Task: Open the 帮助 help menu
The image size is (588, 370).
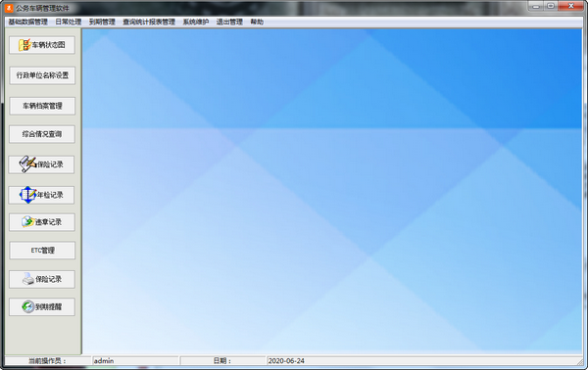Action: pyautogui.click(x=257, y=22)
